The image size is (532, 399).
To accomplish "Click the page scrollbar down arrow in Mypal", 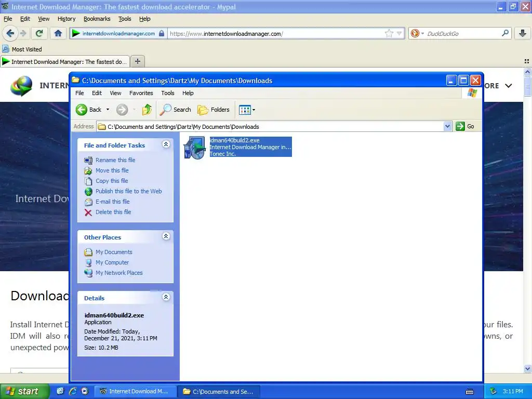I will [527, 368].
